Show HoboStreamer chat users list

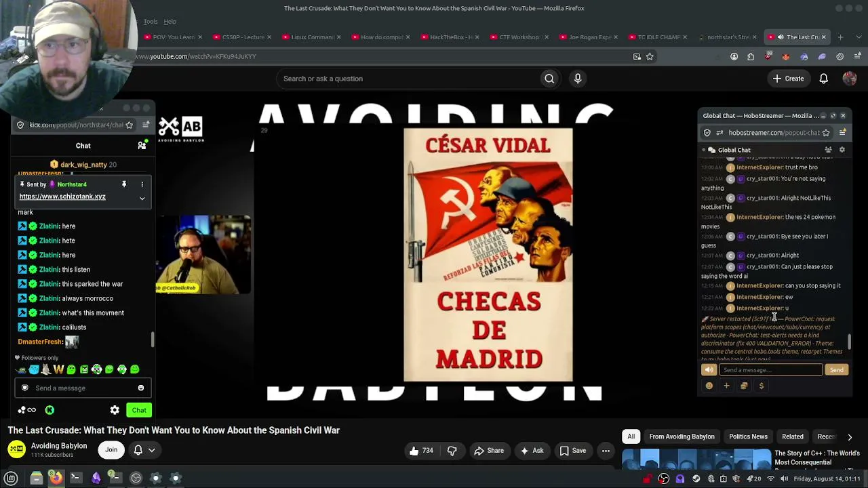point(828,150)
